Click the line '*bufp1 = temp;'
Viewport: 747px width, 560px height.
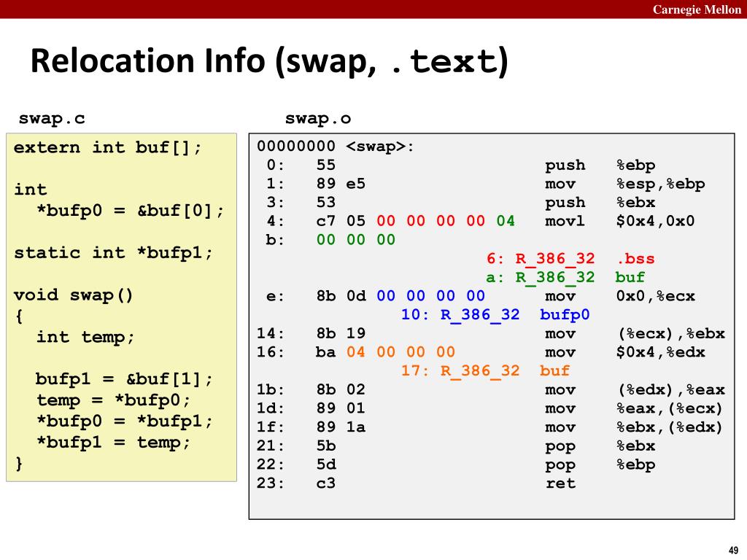113,443
